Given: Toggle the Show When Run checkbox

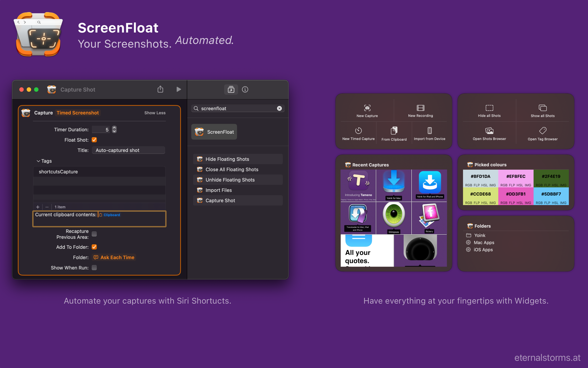Looking at the screenshot, I should click(x=94, y=267).
